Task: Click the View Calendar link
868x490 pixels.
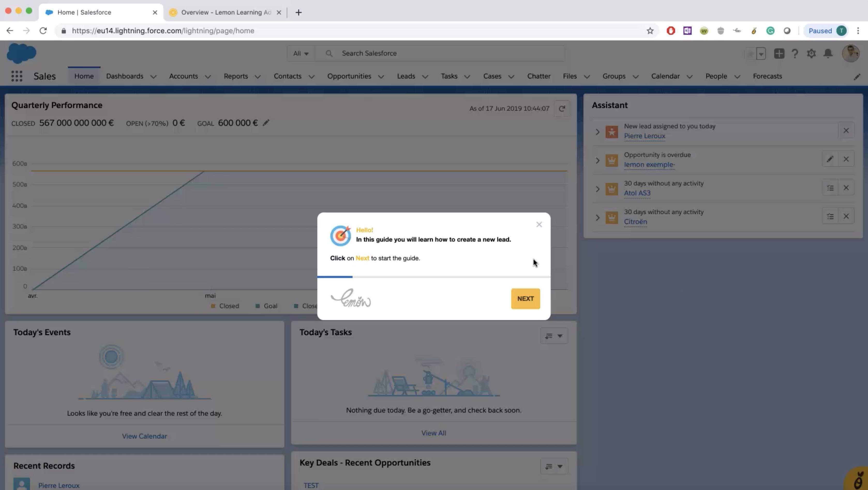Action: point(144,436)
